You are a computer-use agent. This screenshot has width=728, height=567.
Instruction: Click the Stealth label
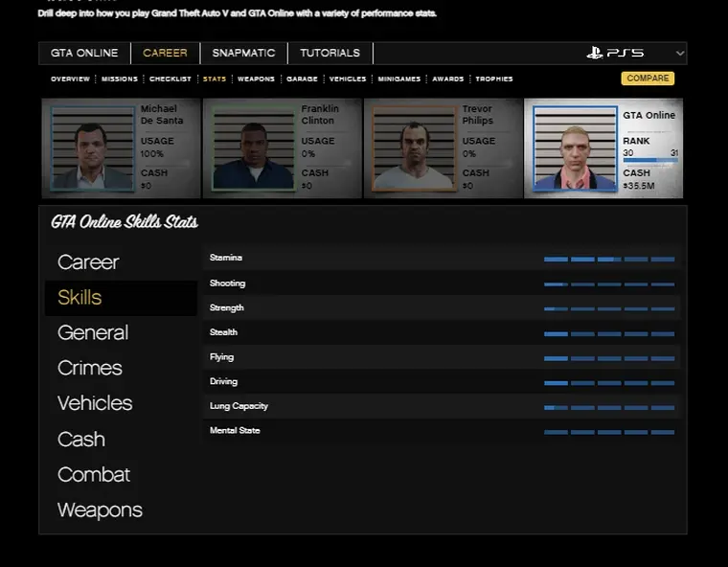(x=223, y=332)
